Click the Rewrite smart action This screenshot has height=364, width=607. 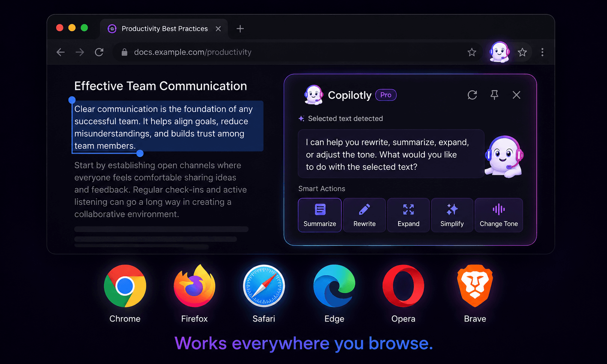click(364, 215)
